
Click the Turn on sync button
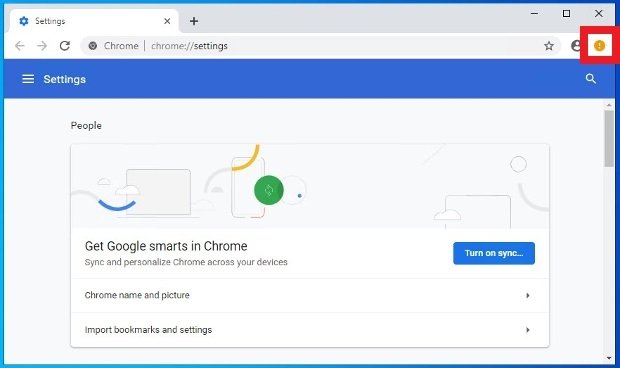coord(494,253)
